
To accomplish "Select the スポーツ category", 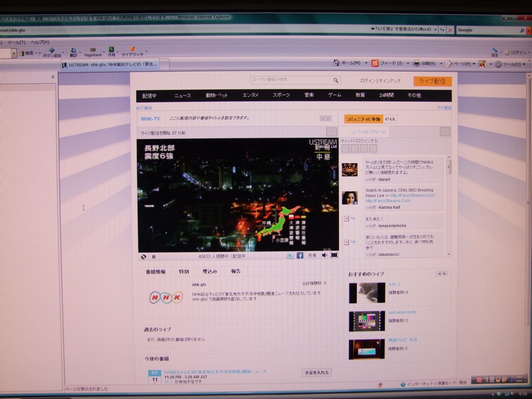I will (282, 95).
